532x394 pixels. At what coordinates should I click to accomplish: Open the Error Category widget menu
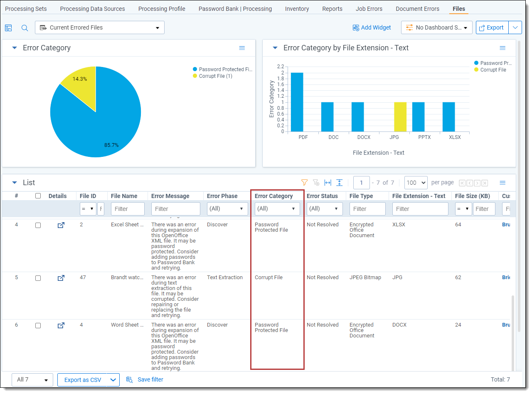tap(242, 48)
